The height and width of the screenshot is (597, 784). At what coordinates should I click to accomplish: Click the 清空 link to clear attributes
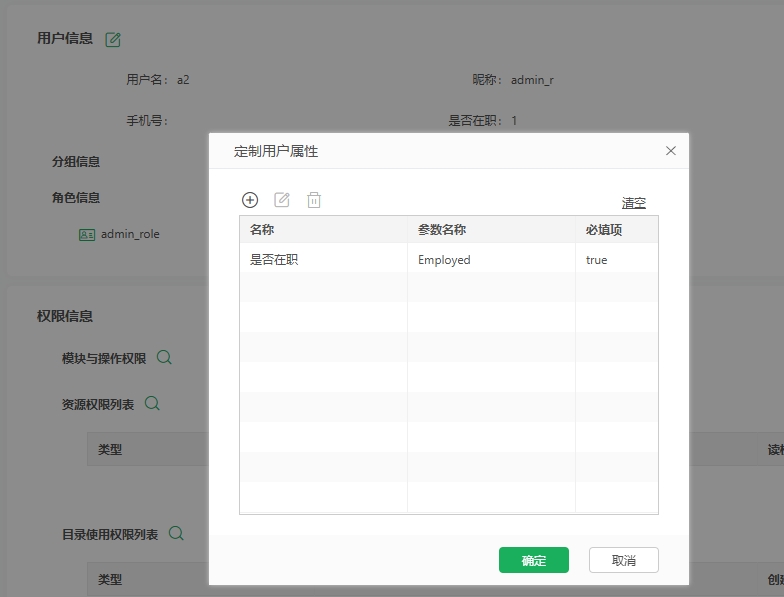[x=634, y=203]
